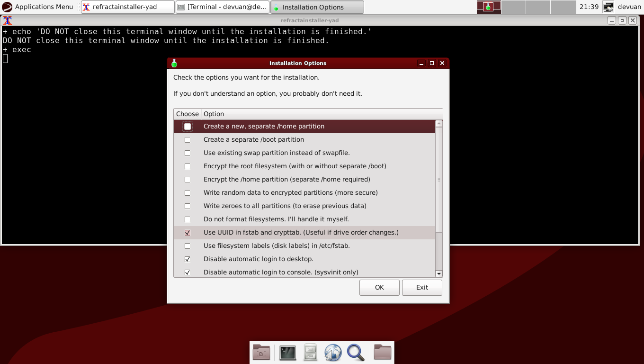Click the xterm icon in terminal titlebar
This screenshot has height=364, width=644.
pyautogui.click(x=7, y=20)
